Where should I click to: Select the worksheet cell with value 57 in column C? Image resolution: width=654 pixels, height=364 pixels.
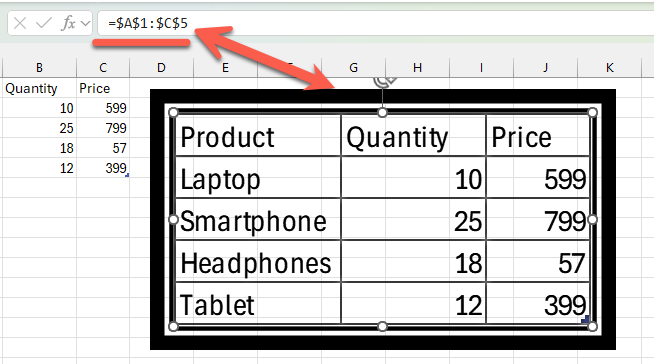point(103,148)
